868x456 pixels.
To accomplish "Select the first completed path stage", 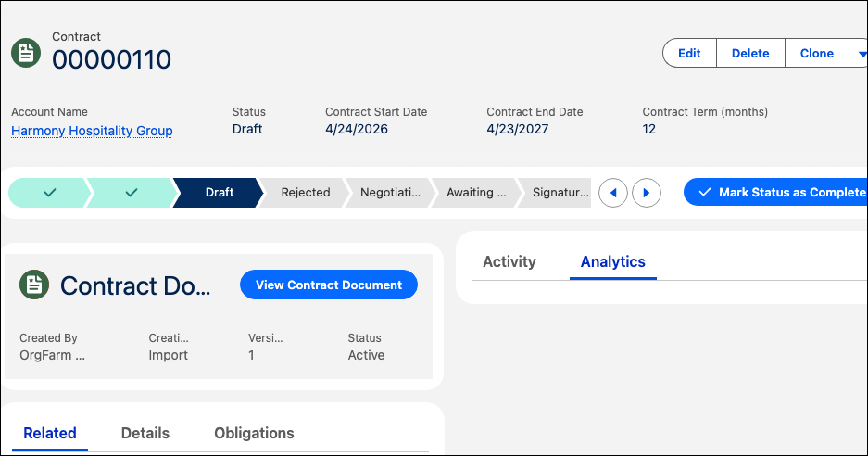I will (49, 192).
